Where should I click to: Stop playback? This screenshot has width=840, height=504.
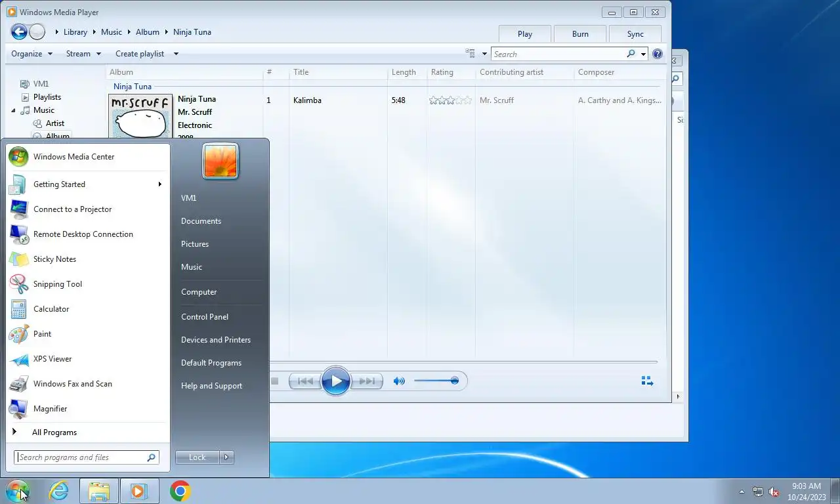275,381
